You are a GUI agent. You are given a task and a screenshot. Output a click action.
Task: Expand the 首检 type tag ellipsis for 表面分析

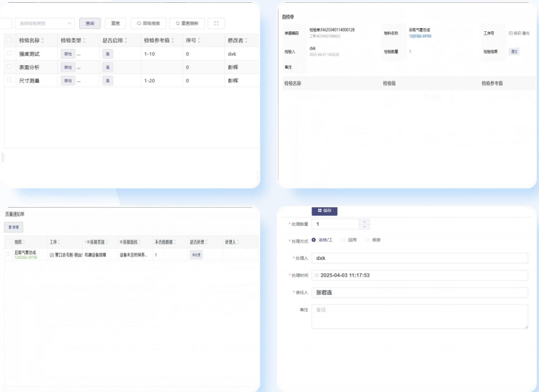pos(79,67)
